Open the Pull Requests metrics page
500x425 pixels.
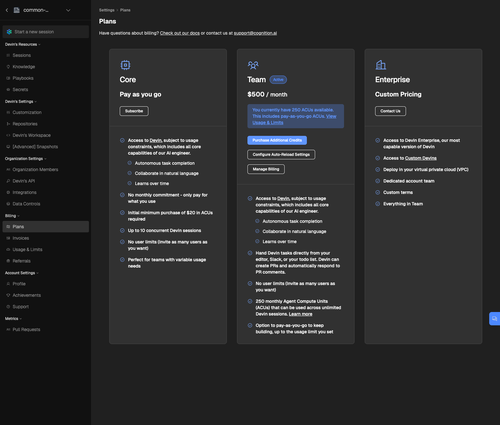coord(26,329)
